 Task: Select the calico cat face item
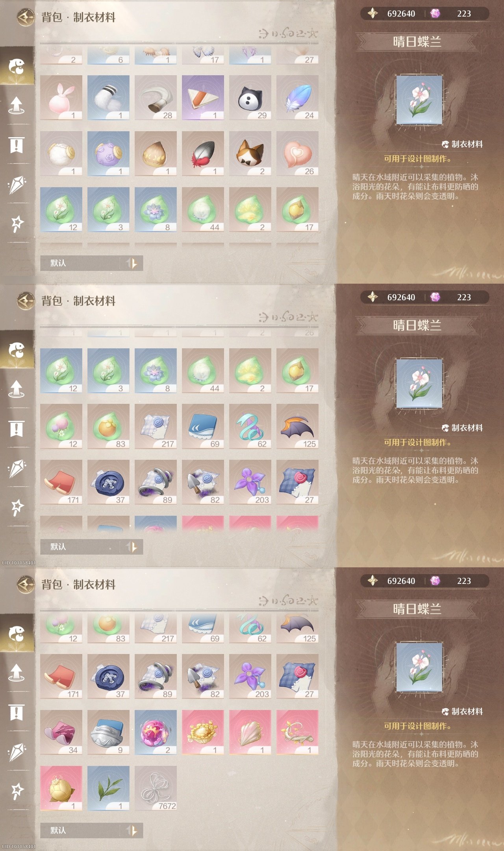coord(250,153)
